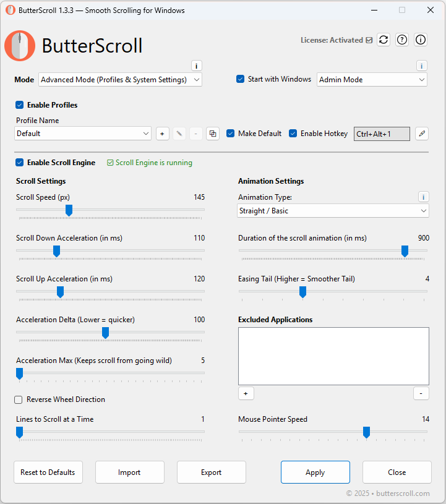Screen dimensions: 446x504
Task: Click the ButterScroll mouse logo
Action: pos(19,46)
